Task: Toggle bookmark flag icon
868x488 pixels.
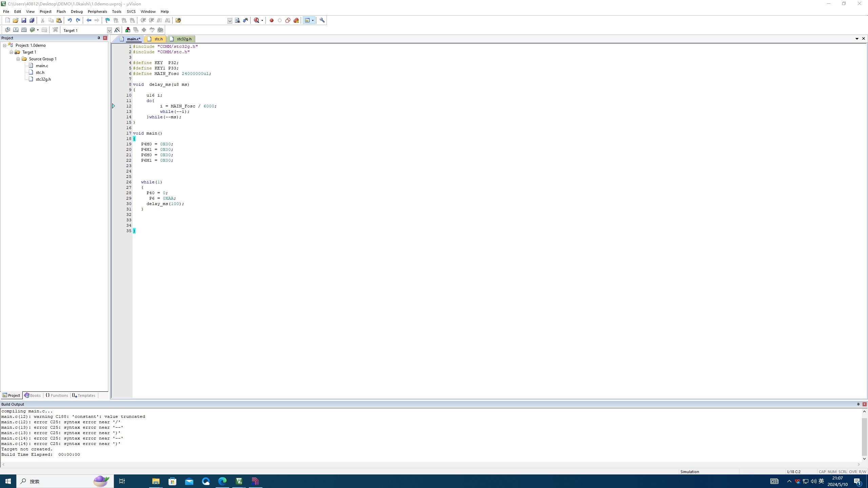Action: 108,20
